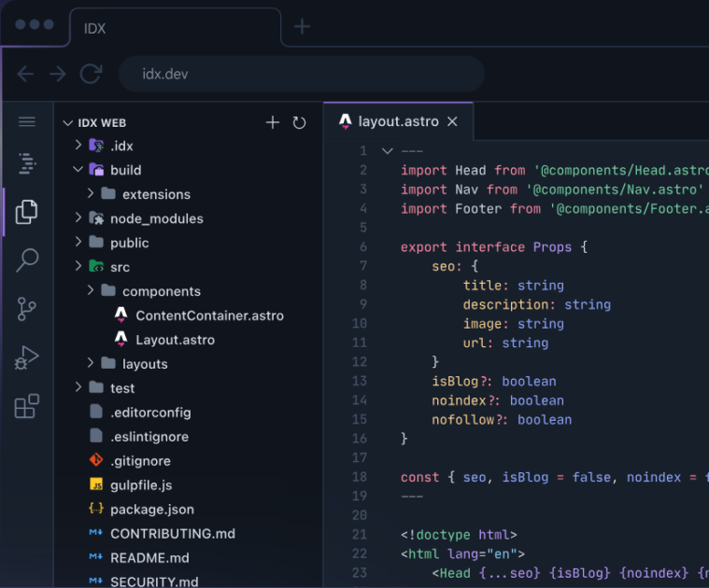709x588 pixels.
Task: Close the layout.astro tab
Action: [452, 121]
